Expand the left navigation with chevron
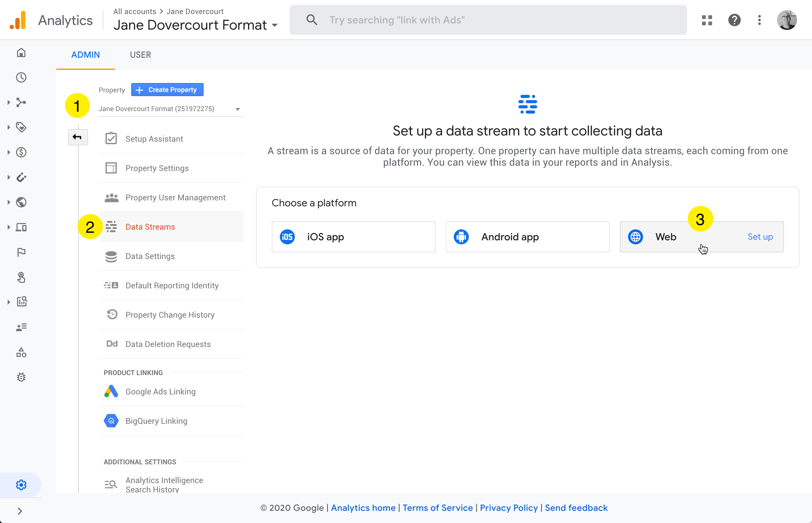 (x=20, y=511)
